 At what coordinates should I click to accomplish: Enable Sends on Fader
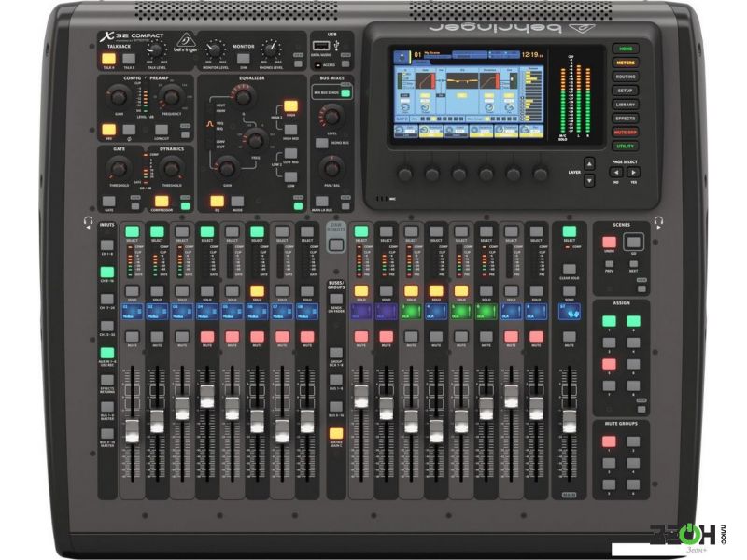tap(336, 299)
